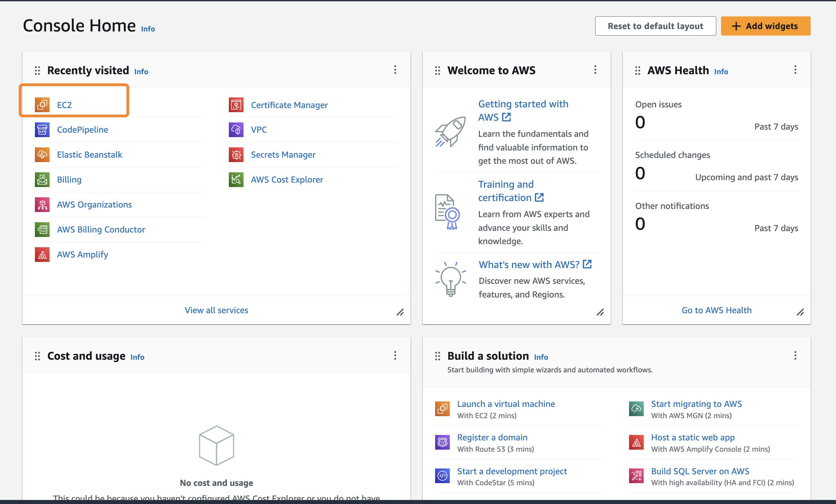Click the AWS Organizations icon
Screen dimensions: 836x504
(42, 204)
